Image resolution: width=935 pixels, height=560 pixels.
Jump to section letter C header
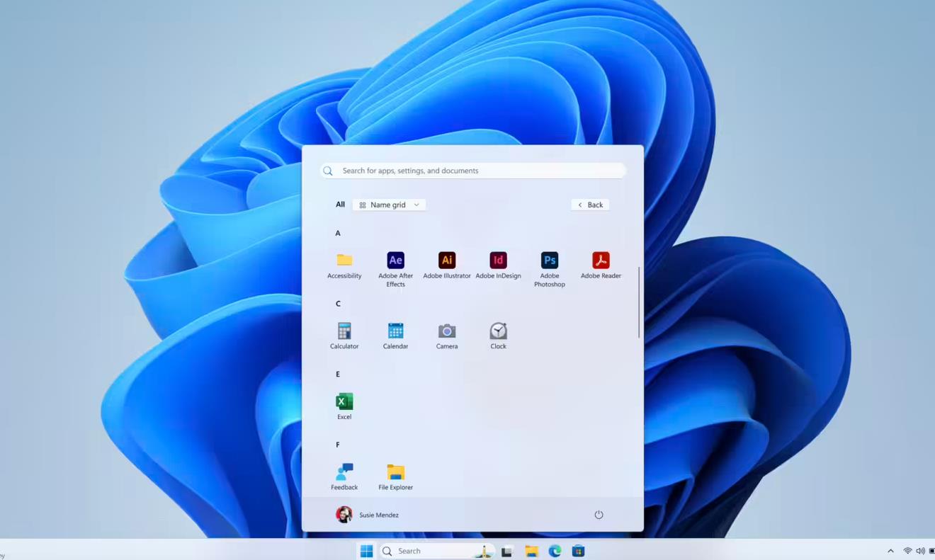tap(338, 304)
